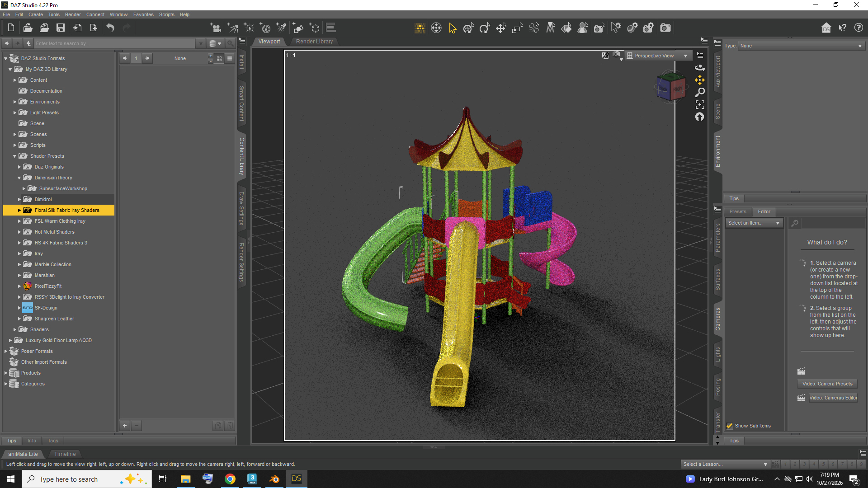
Task: Click the What's This help cursor icon
Action: tap(843, 28)
